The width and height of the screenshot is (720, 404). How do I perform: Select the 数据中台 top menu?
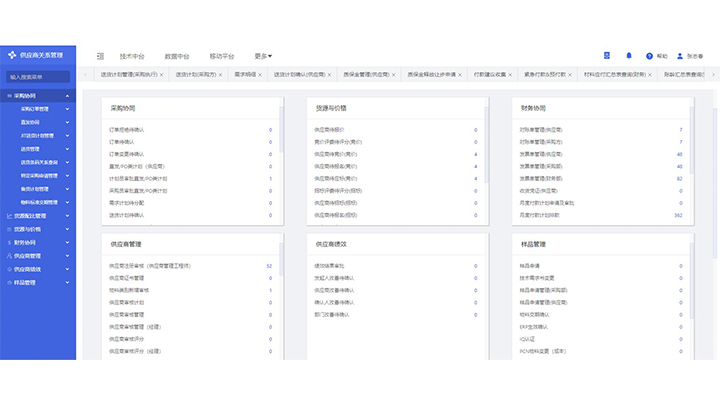[x=177, y=56]
